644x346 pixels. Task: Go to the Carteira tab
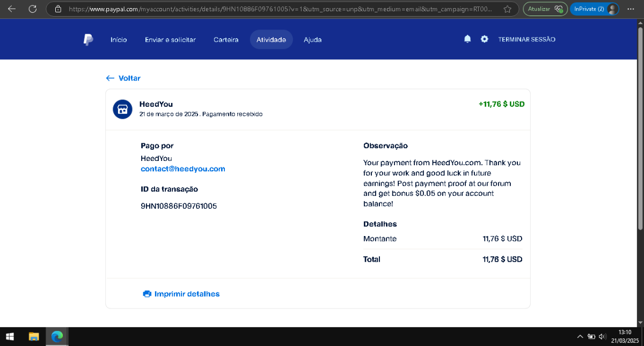pos(226,40)
